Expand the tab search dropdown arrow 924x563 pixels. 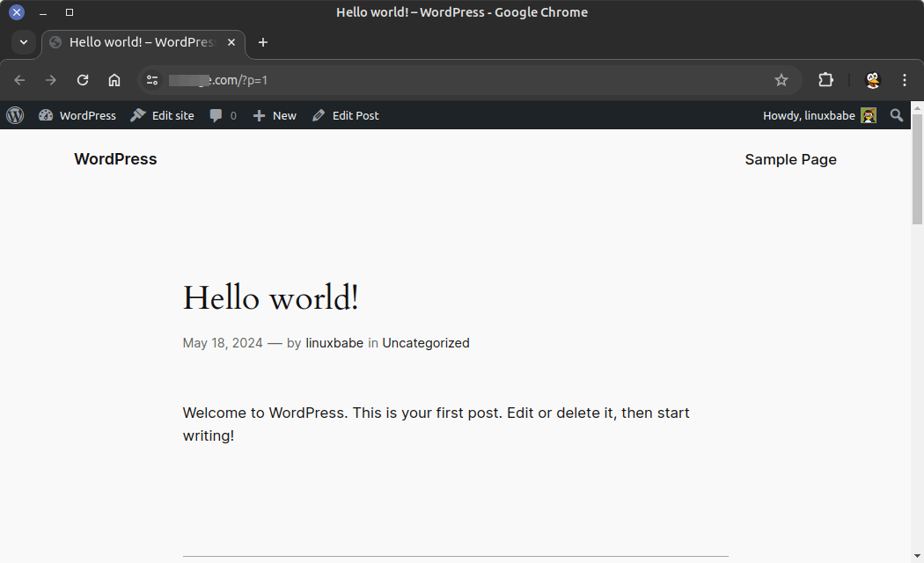tap(24, 42)
